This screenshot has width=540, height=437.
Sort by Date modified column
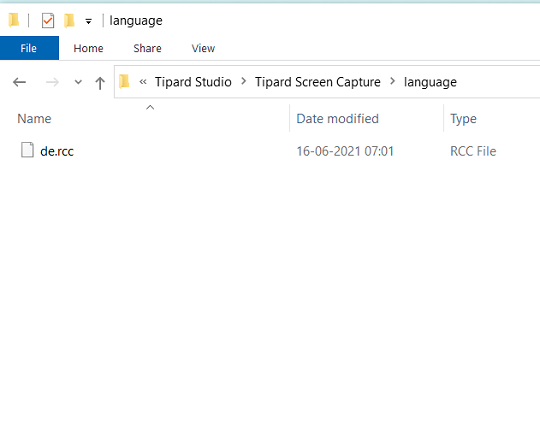click(x=338, y=119)
